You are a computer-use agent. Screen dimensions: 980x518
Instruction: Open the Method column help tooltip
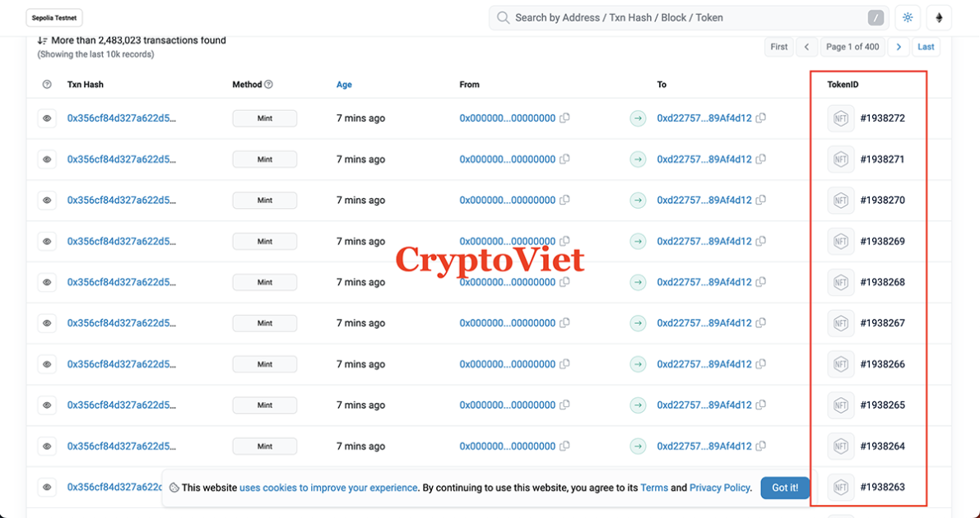(267, 84)
